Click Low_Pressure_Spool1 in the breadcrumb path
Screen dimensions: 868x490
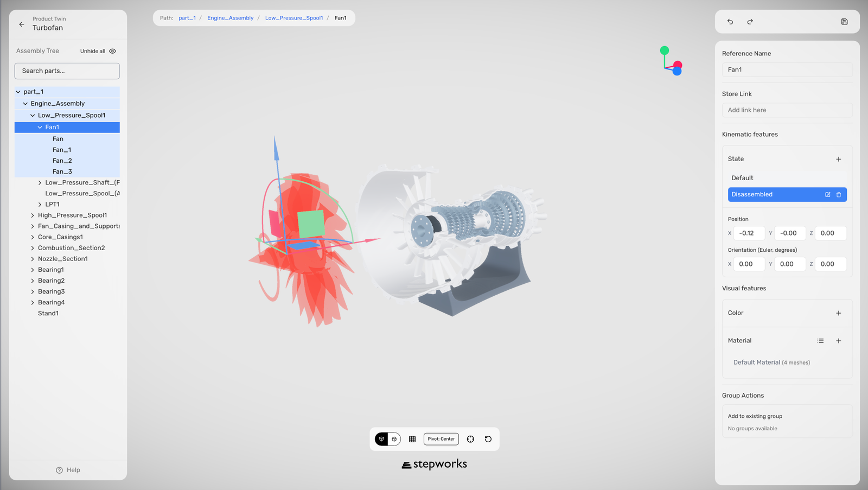(x=294, y=18)
